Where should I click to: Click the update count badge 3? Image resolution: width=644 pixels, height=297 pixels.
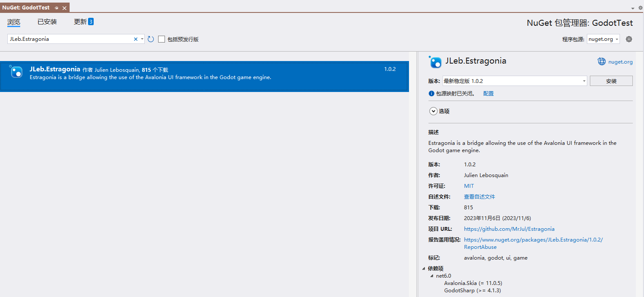tap(91, 21)
